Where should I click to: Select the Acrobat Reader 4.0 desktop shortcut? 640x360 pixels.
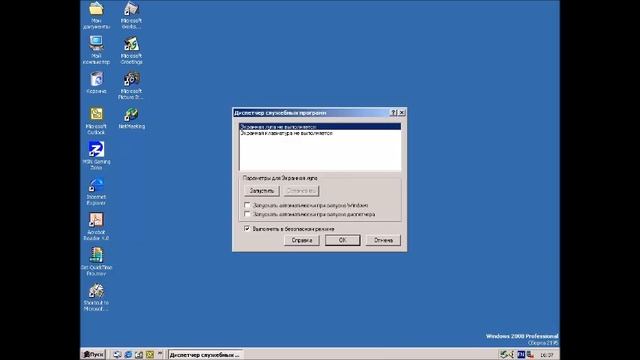pyautogui.click(x=96, y=227)
